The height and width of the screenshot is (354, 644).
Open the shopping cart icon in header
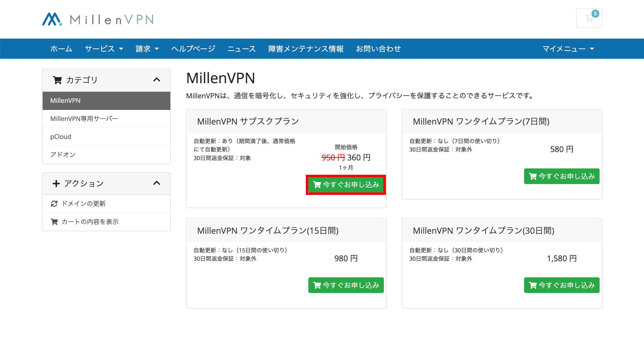coord(589,18)
